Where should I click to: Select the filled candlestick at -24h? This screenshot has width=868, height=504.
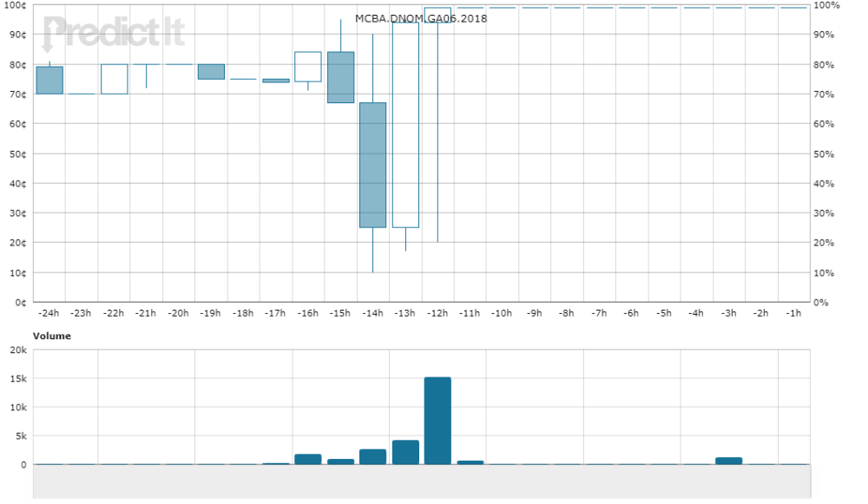coord(49,80)
